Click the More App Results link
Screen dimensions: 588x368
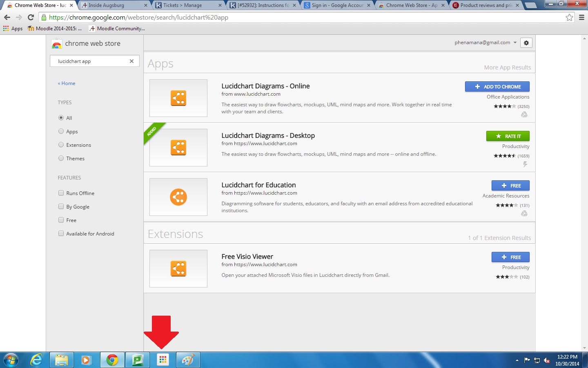point(508,67)
